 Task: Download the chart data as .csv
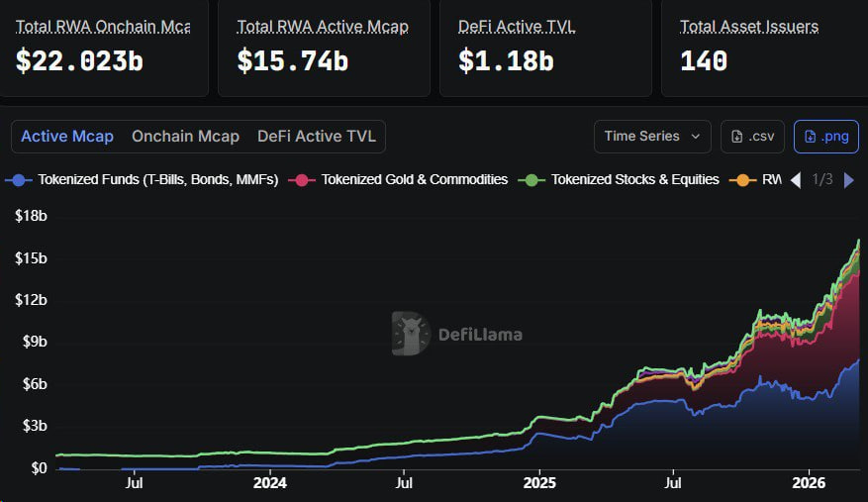(x=752, y=137)
